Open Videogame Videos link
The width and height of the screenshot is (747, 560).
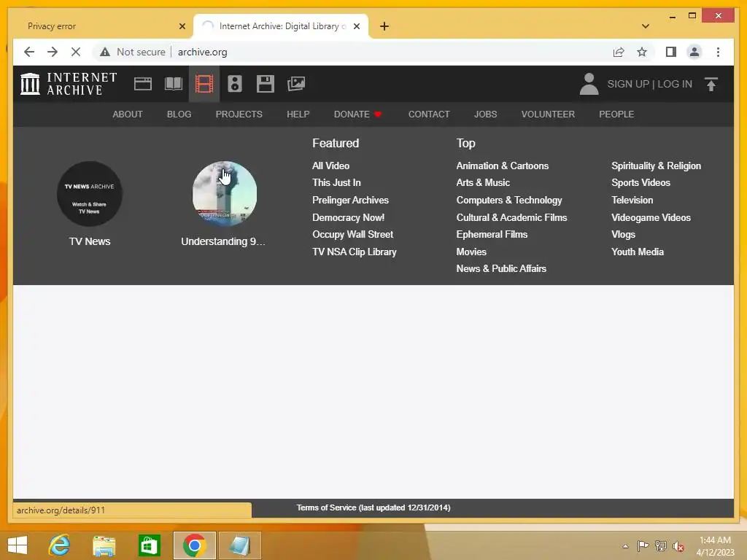[651, 217]
